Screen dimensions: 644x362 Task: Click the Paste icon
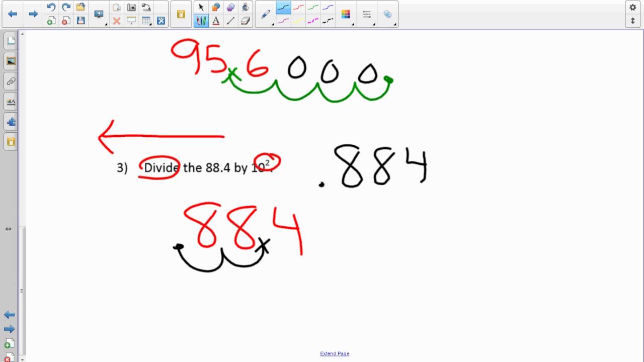tap(117, 7)
